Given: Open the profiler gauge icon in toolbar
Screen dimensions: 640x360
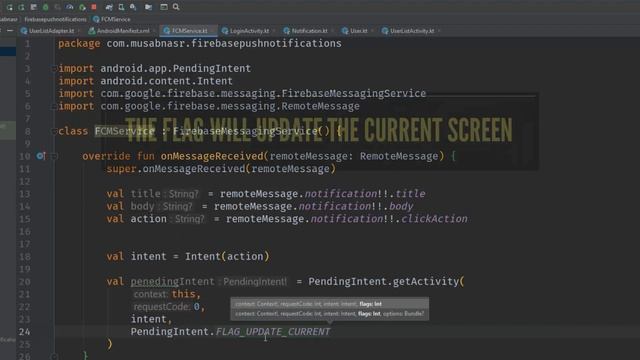Looking at the screenshot, I should coord(70,7).
